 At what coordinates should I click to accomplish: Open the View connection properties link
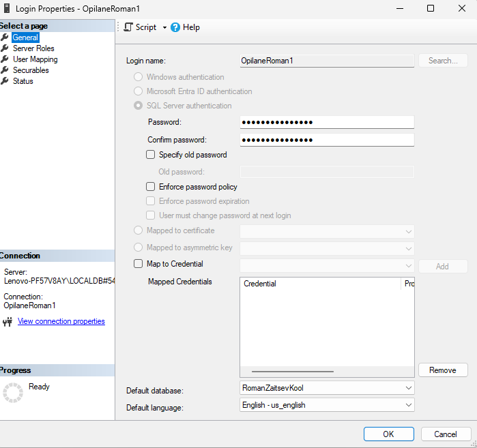point(61,321)
